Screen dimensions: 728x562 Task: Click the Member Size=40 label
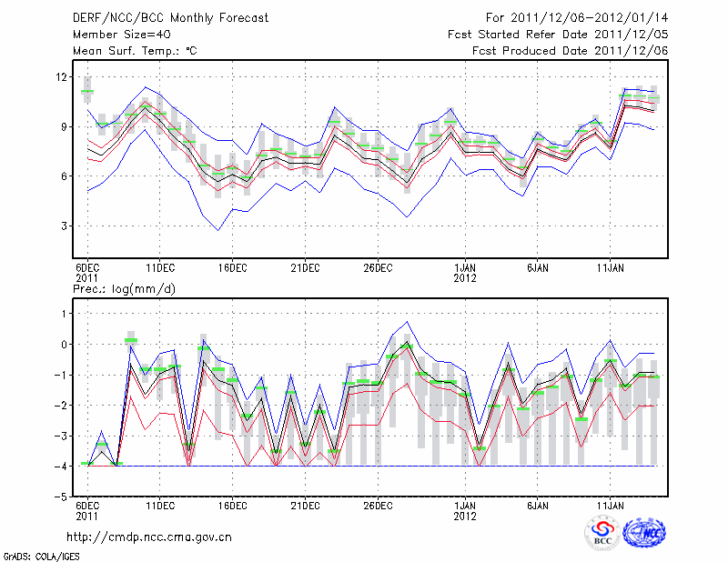point(116,35)
